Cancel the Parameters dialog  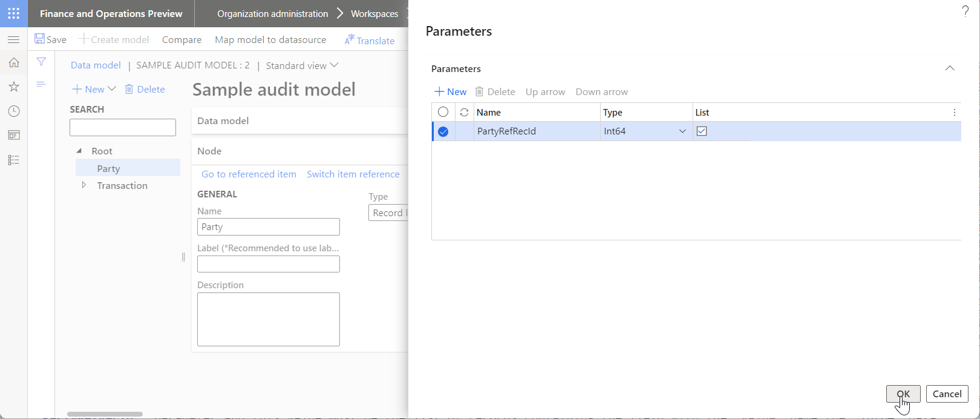coord(947,394)
